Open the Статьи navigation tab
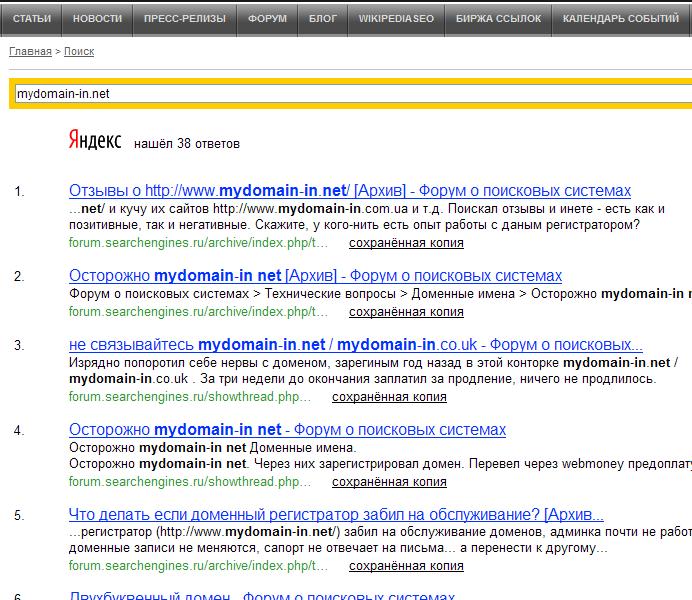The width and height of the screenshot is (692, 600). [x=32, y=19]
